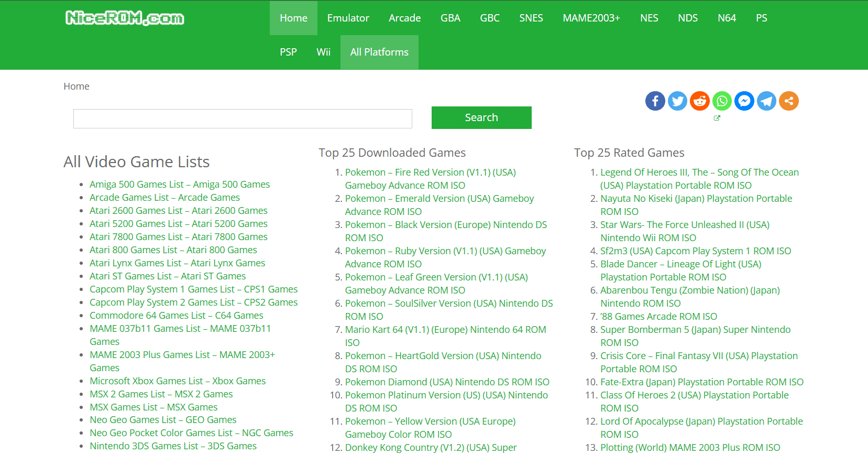
Task: Open the MAME2003+ navigation item
Action: [x=591, y=18]
